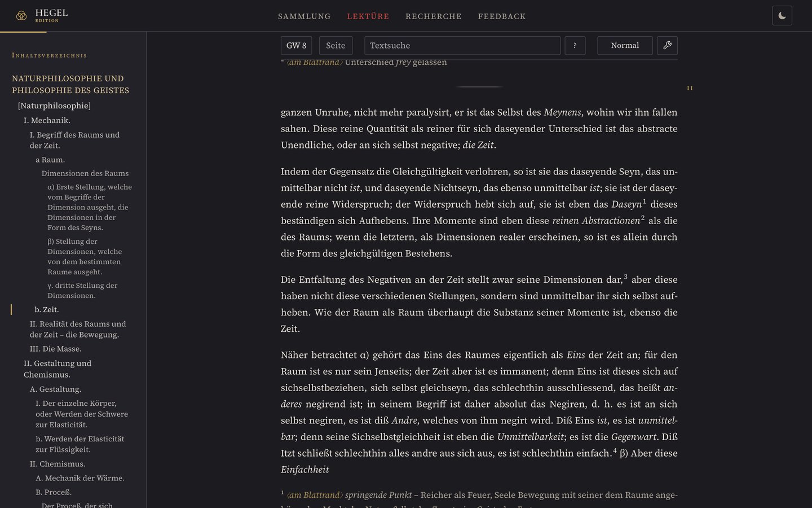Open Naturphilosophie und Philosophie des Geistes heading
Viewport: 812px width, 508px height.
click(70, 84)
